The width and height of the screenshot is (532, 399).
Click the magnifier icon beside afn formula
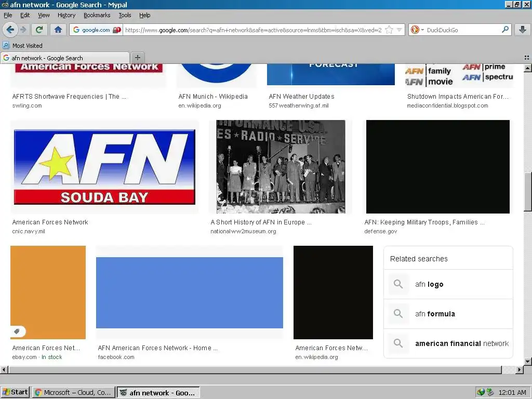398,313
